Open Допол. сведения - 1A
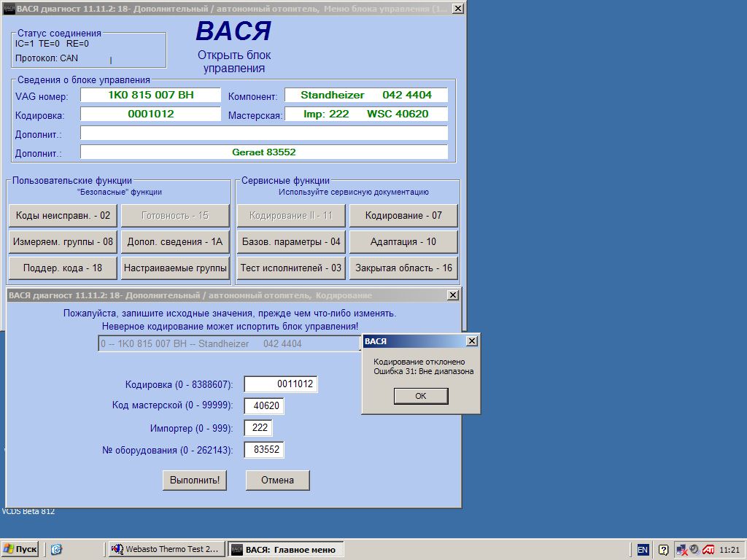 (175, 241)
